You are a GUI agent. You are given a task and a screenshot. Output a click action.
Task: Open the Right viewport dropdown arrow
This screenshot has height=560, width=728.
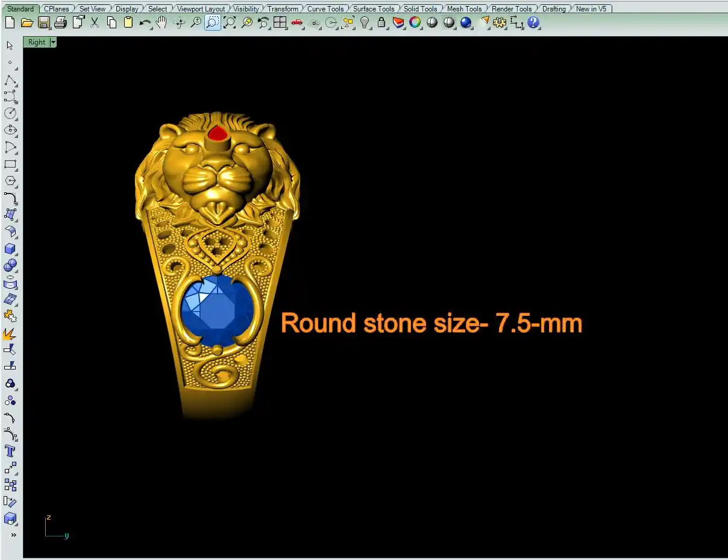point(53,42)
